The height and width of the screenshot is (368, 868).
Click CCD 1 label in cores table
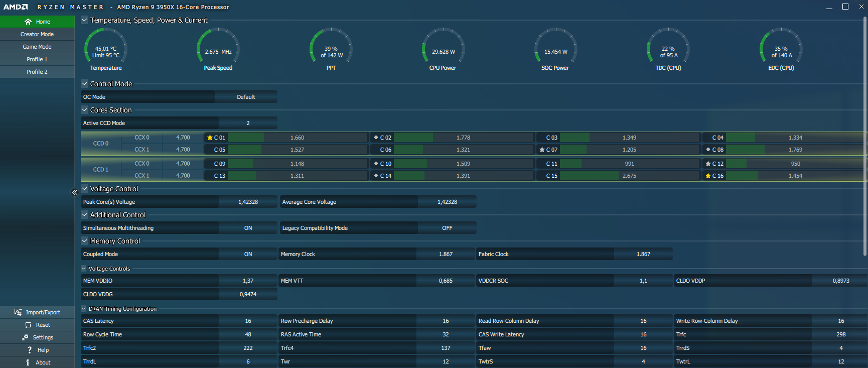[x=101, y=170]
